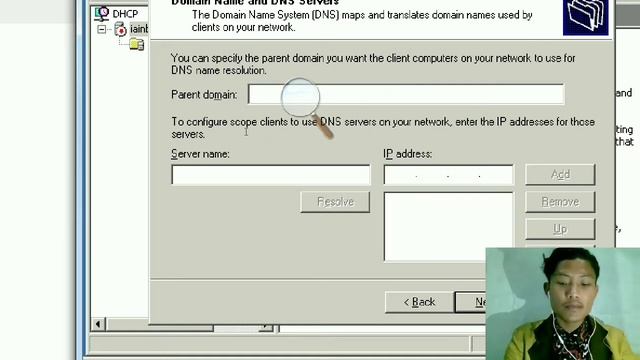Image resolution: width=640 pixels, height=360 pixels.
Task: Select the scope folder icon in tree
Action: pos(137,44)
